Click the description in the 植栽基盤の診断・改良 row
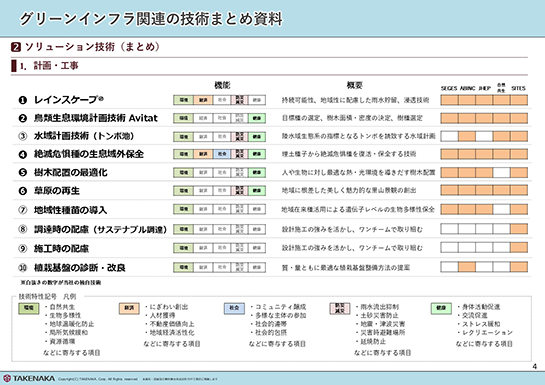The image size is (545, 385). [x=346, y=268]
